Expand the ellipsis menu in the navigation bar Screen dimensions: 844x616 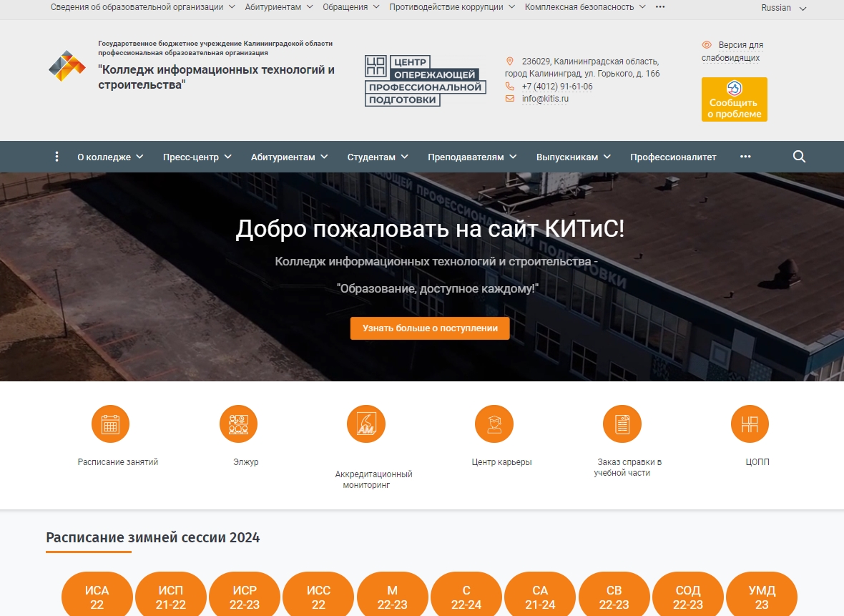pos(745,156)
